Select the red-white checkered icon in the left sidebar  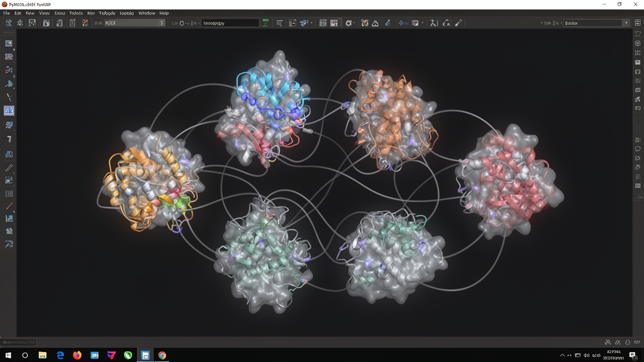coord(9,57)
